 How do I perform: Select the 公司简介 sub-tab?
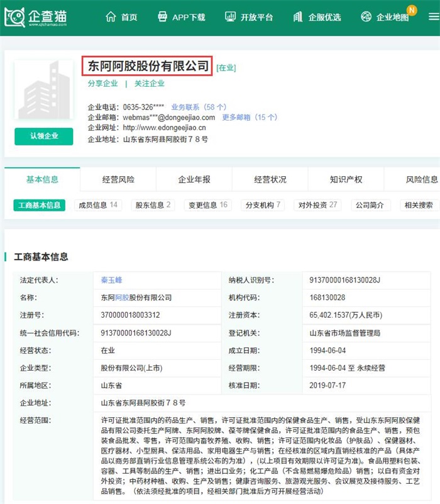(x=370, y=205)
